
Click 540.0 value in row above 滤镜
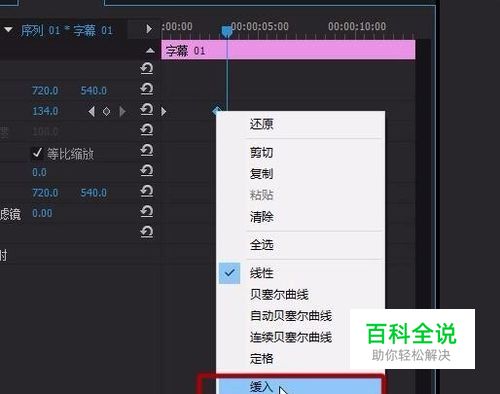click(94, 193)
